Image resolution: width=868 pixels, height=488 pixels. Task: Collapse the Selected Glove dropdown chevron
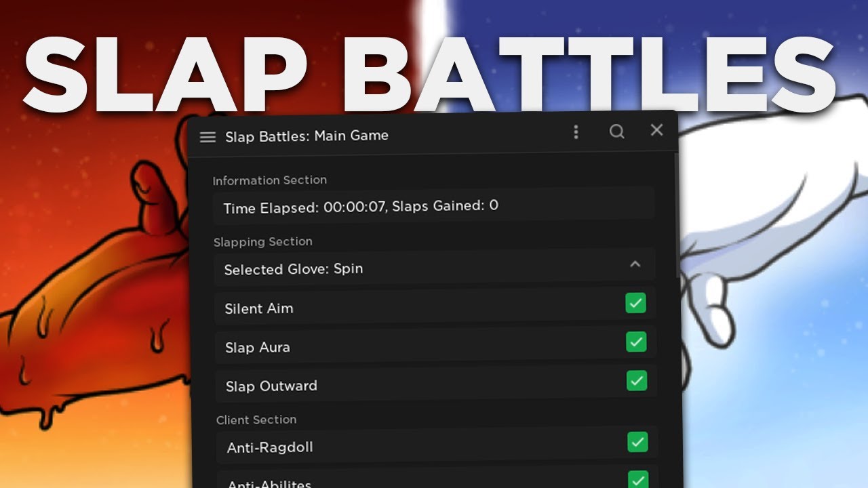pyautogui.click(x=635, y=264)
